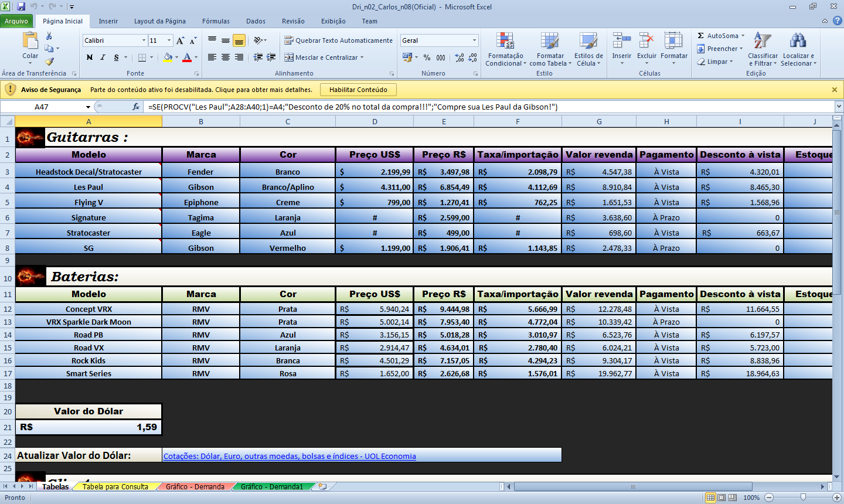Viewport: 844px width, 504px height.
Task: Click the format painter brush icon
Action: tap(49, 61)
